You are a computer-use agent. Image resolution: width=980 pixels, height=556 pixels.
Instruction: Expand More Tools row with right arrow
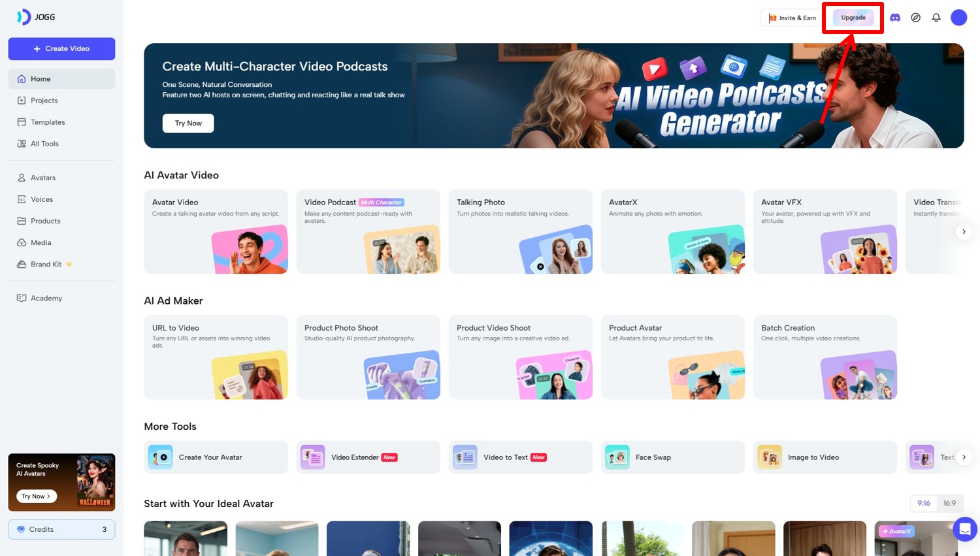click(x=964, y=457)
